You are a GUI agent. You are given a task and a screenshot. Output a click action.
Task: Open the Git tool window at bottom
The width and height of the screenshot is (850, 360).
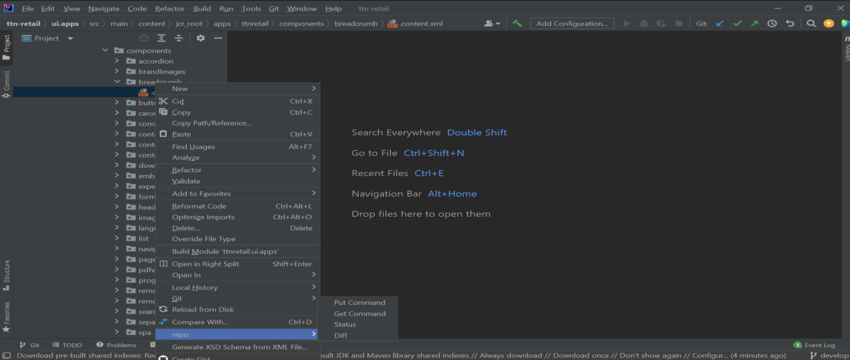[29, 345]
